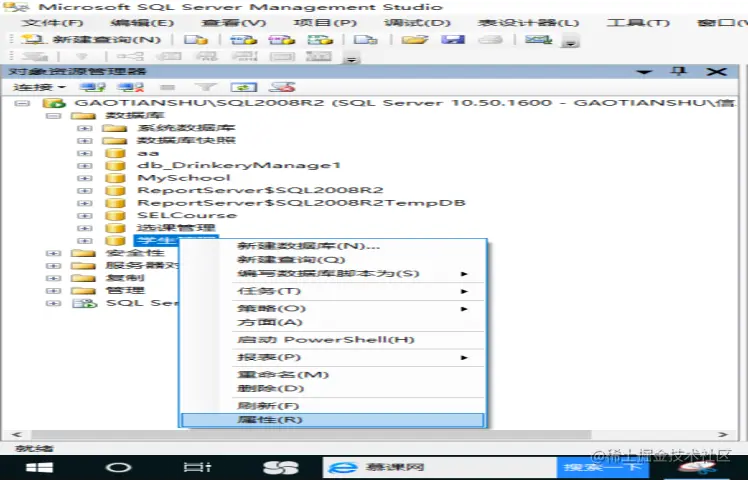The image size is (748, 481).
Task: Click the SQL Server Compact Query icon
Action: pos(366,39)
